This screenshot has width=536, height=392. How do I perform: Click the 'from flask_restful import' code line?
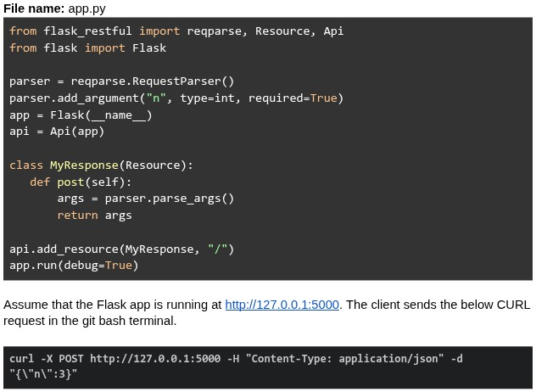tap(176, 31)
